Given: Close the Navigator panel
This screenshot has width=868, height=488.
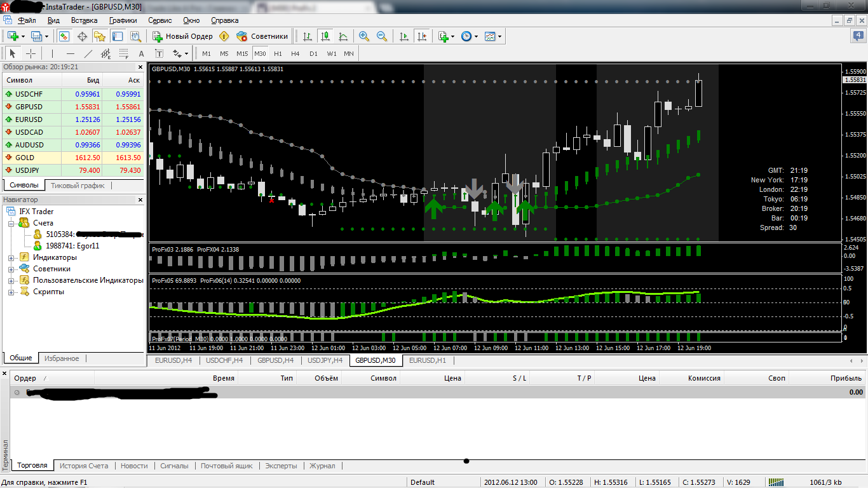Looking at the screenshot, I should point(140,200).
